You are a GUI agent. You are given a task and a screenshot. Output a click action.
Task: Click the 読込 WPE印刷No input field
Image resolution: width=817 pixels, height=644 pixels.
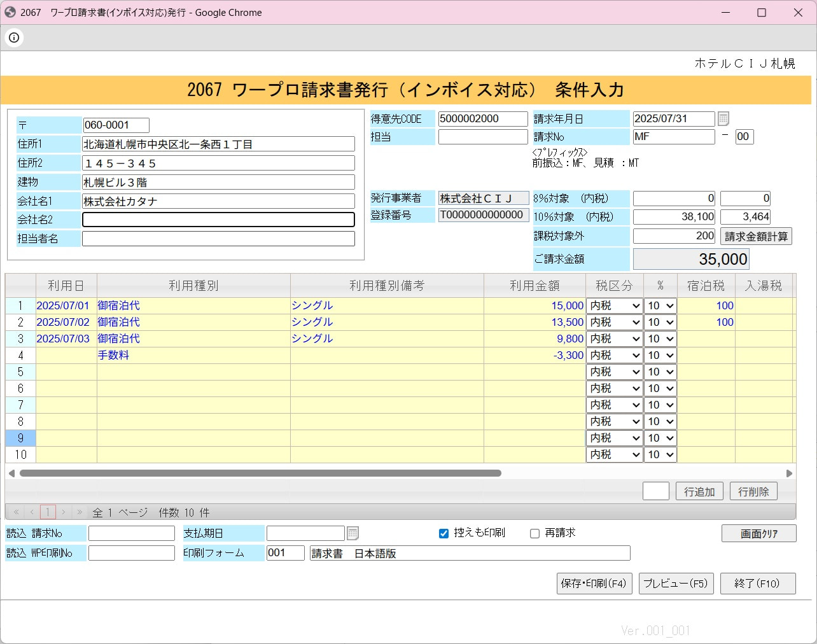131,553
